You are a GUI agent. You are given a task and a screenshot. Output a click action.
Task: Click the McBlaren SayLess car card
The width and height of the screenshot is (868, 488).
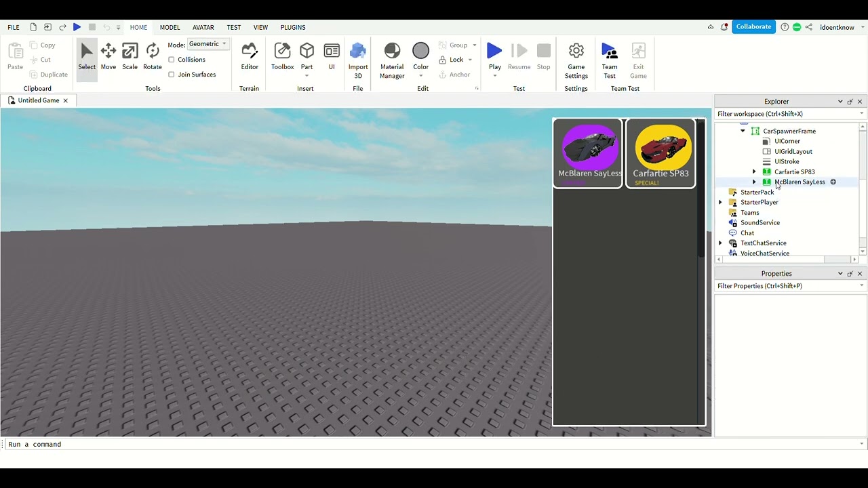pyautogui.click(x=588, y=153)
